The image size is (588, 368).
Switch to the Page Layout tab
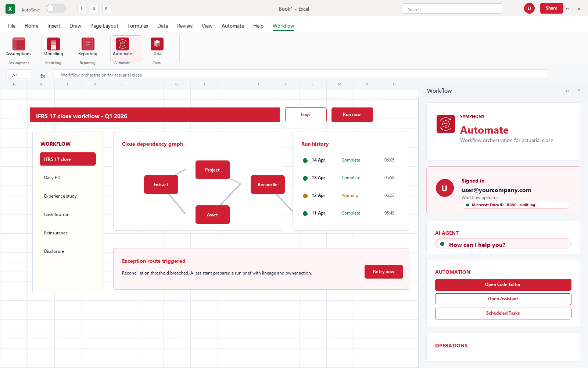pyautogui.click(x=104, y=26)
